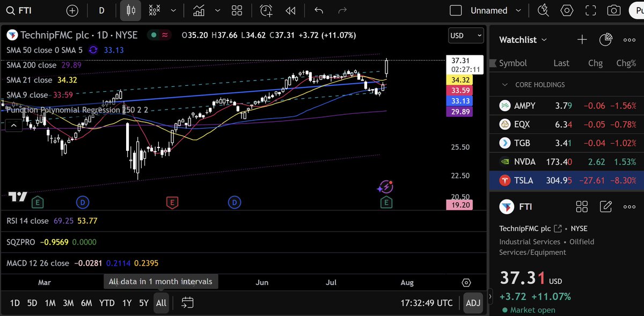Image resolution: width=644 pixels, height=316 pixels.
Task: Click the camera snapshot icon
Action: click(x=613, y=10)
